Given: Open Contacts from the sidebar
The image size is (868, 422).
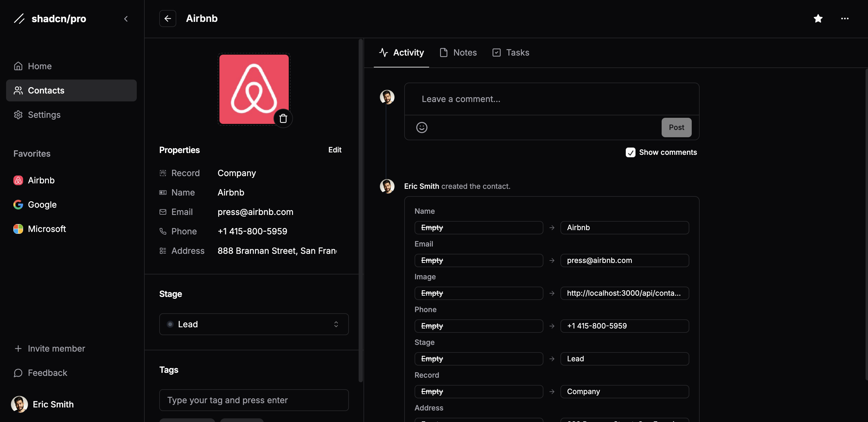Looking at the screenshot, I should pyautogui.click(x=71, y=90).
